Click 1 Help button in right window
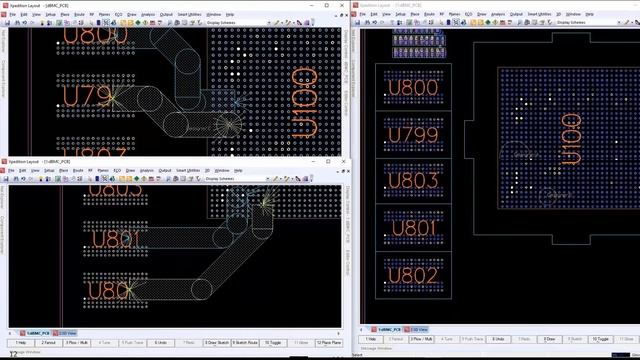The height and width of the screenshot is (360, 640). pos(371,339)
